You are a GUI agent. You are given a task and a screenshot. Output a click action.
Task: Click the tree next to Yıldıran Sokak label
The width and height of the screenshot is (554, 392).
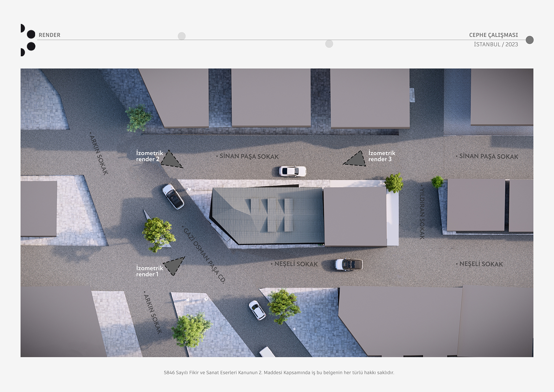pos(394,183)
